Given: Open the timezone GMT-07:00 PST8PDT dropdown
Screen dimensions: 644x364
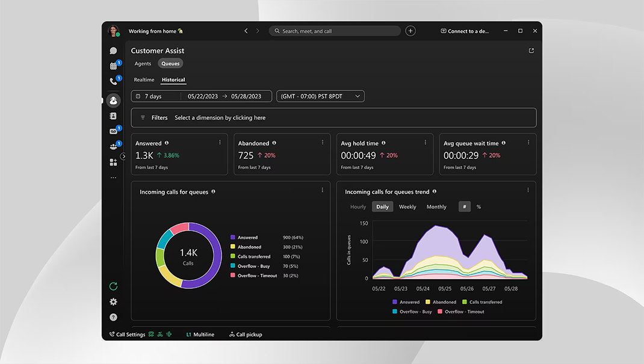Looking at the screenshot, I should pyautogui.click(x=320, y=96).
